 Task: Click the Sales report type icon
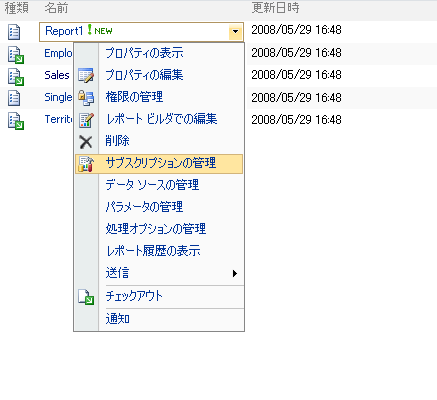16,77
